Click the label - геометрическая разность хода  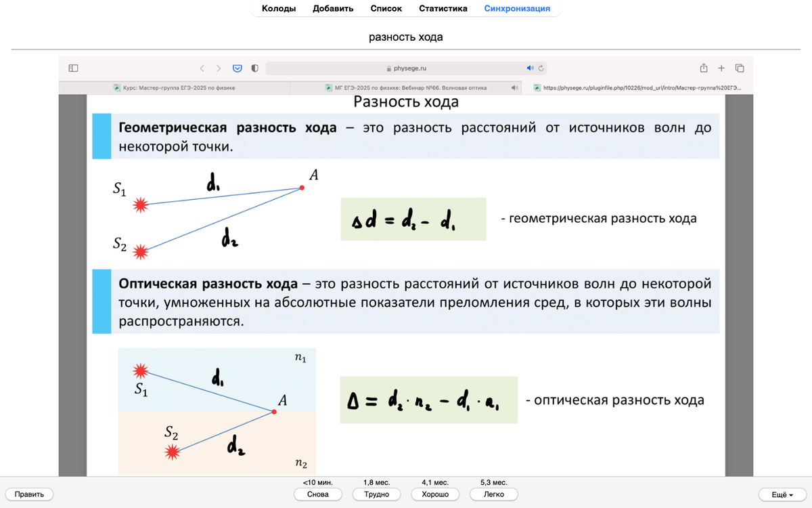click(599, 218)
